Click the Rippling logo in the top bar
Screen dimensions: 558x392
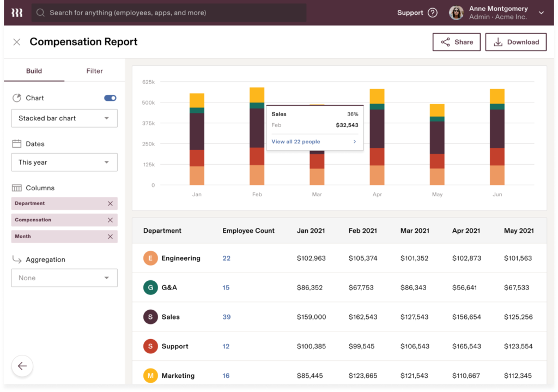(16, 12)
